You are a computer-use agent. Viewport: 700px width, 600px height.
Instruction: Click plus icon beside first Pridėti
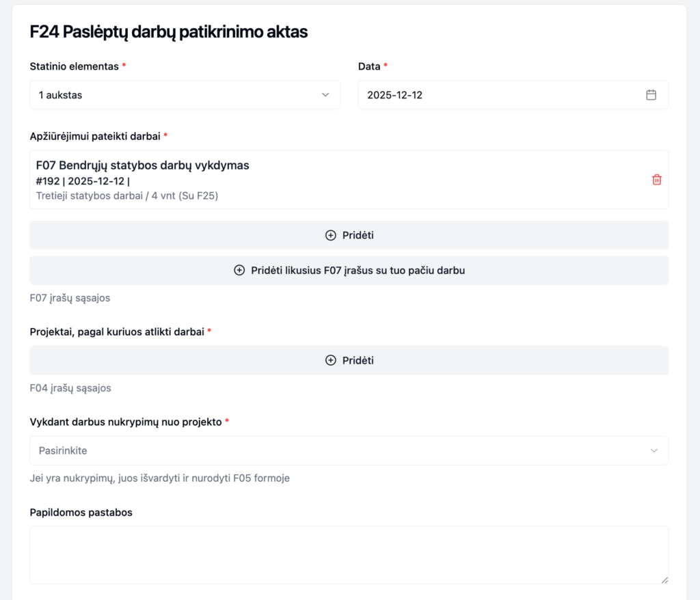coord(331,235)
